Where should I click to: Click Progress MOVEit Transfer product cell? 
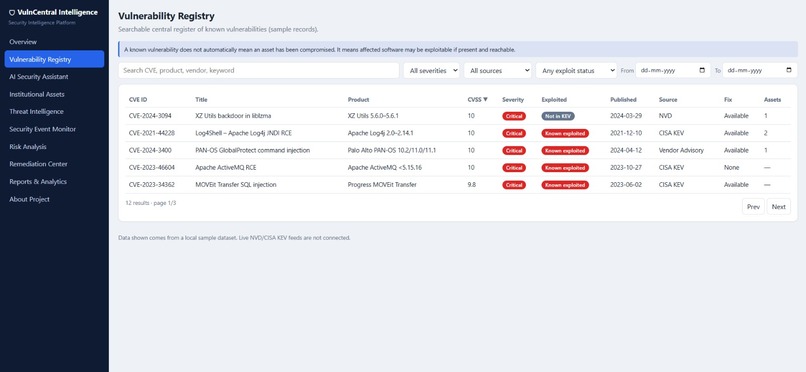(x=382, y=185)
